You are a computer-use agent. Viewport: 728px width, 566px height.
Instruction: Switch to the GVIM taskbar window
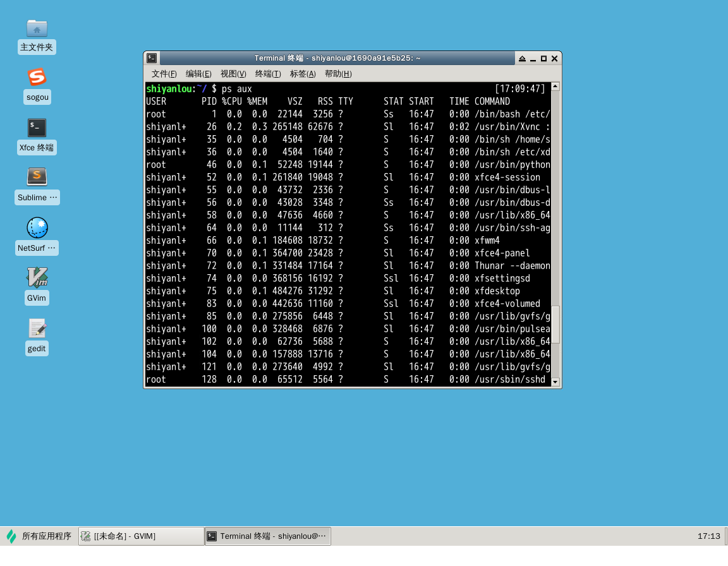point(142,536)
